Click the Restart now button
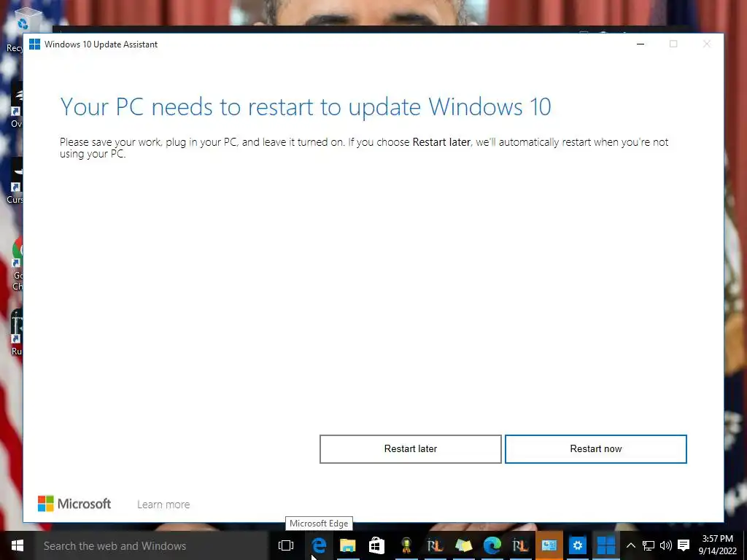The width and height of the screenshot is (747, 560). pyautogui.click(x=595, y=448)
